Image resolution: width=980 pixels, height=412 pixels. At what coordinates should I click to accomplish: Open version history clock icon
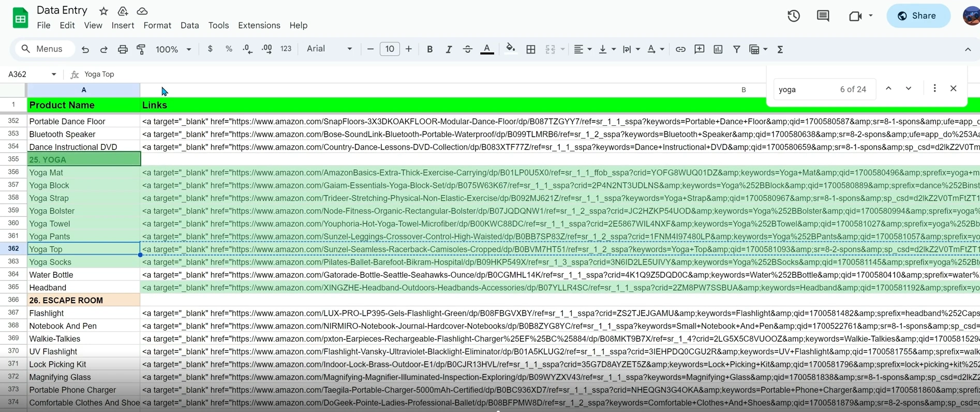point(794,16)
